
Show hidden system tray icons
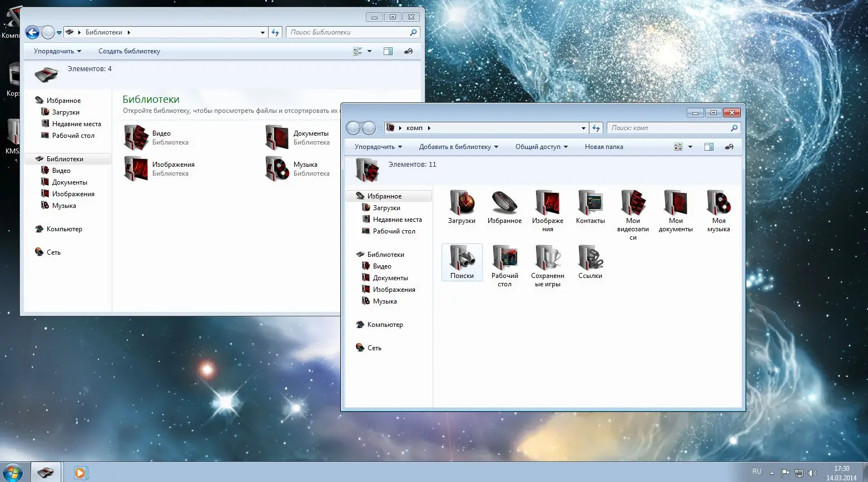(772, 473)
